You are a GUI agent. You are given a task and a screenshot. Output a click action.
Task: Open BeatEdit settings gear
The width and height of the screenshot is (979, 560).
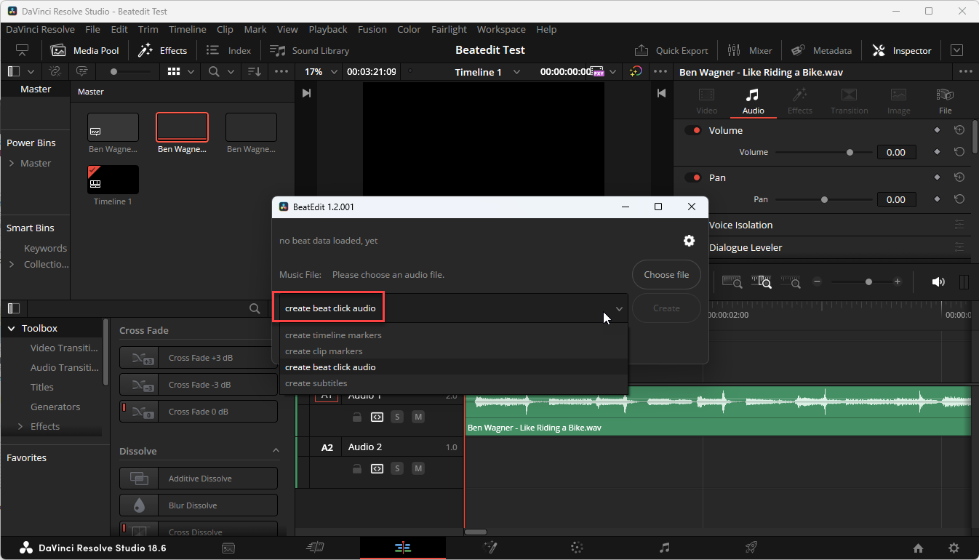689,241
